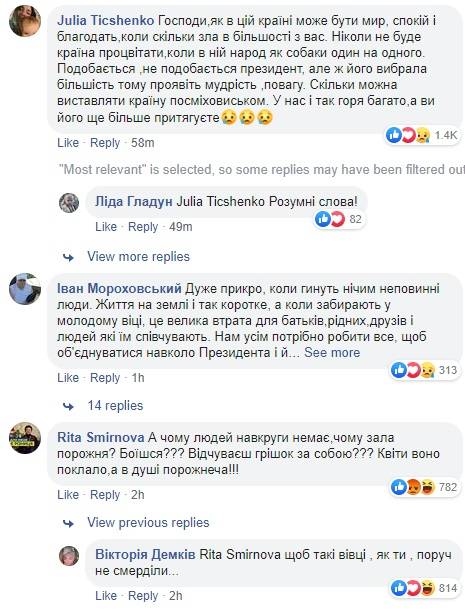Open reactions count 82 on Ліда Гладун's reply
The image size is (465, 612).
point(339,219)
